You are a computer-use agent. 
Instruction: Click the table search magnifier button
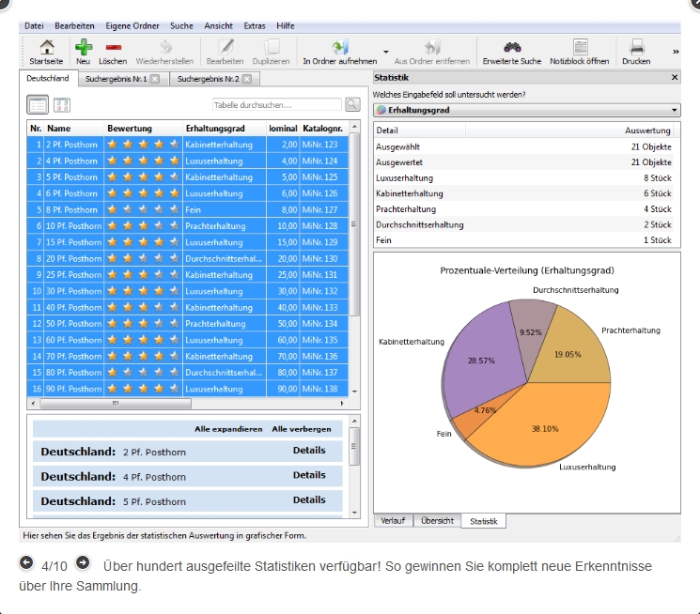point(352,105)
